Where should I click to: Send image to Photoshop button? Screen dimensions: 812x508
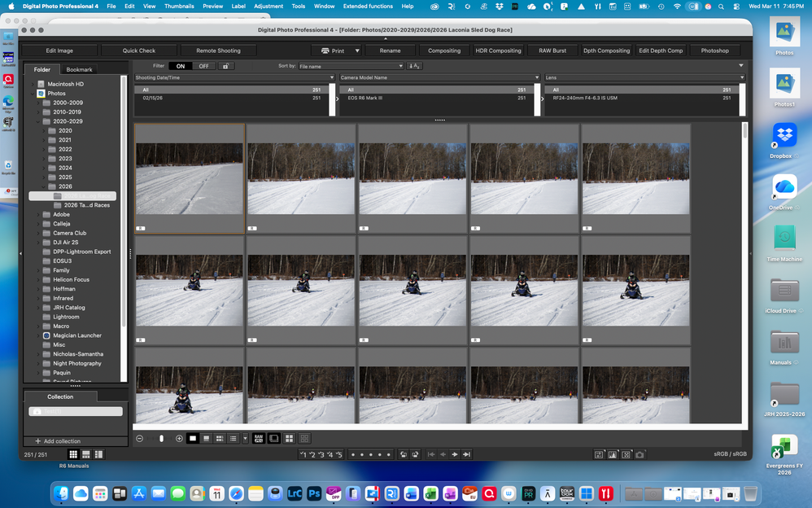(714, 50)
